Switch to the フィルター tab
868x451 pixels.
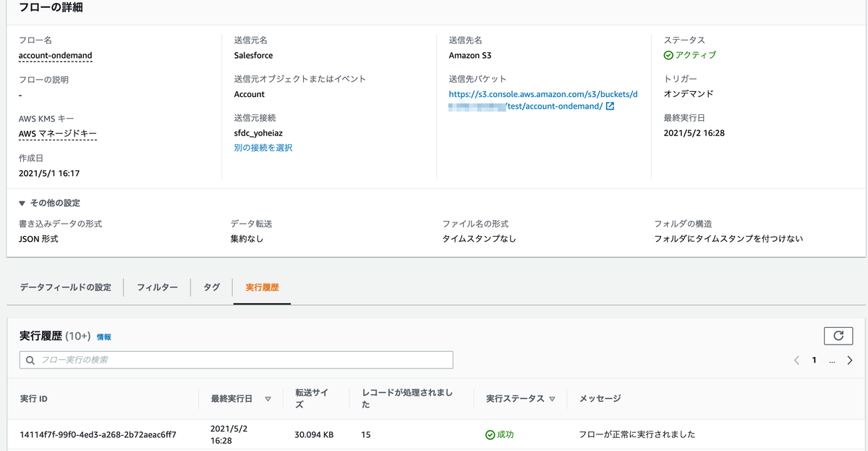(x=157, y=287)
